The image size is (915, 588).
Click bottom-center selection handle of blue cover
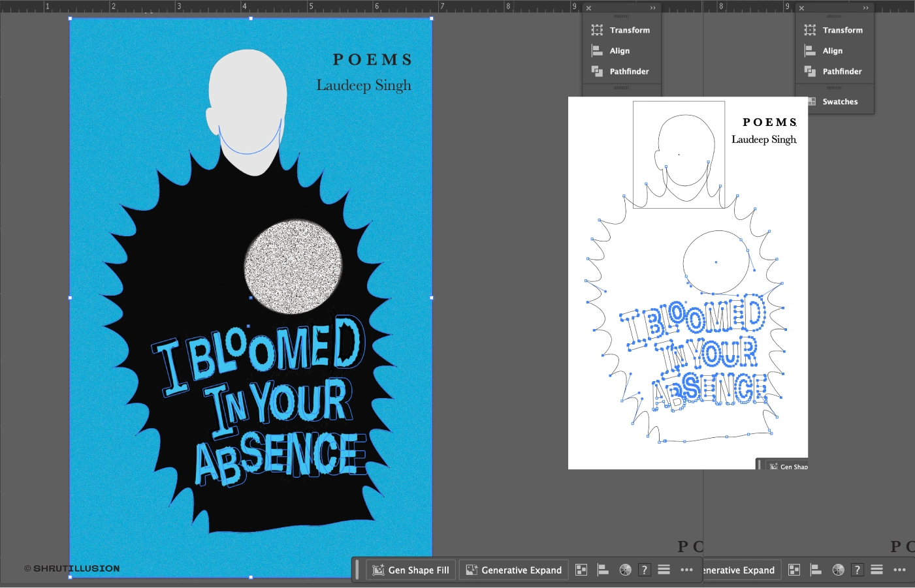pyautogui.click(x=251, y=577)
